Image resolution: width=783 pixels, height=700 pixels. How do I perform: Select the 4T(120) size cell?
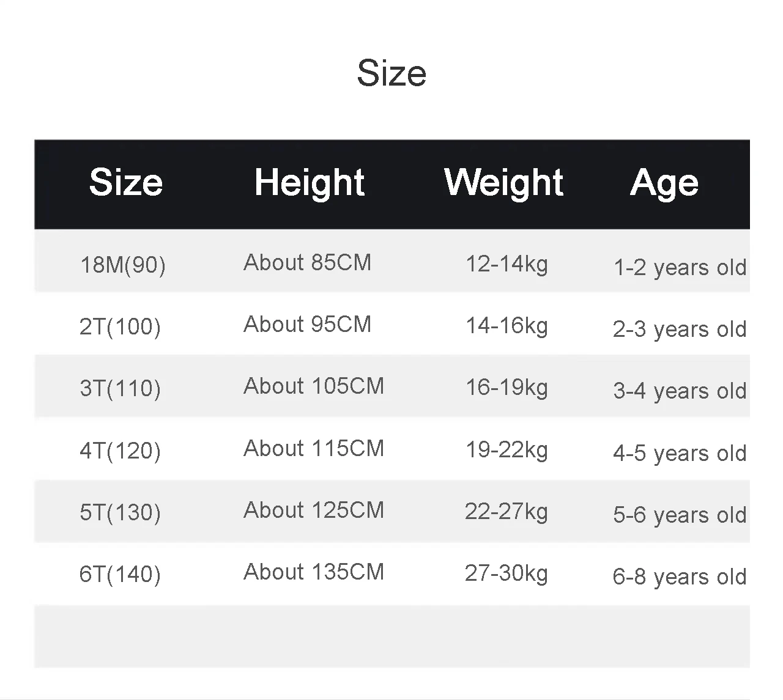tap(120, 451)
